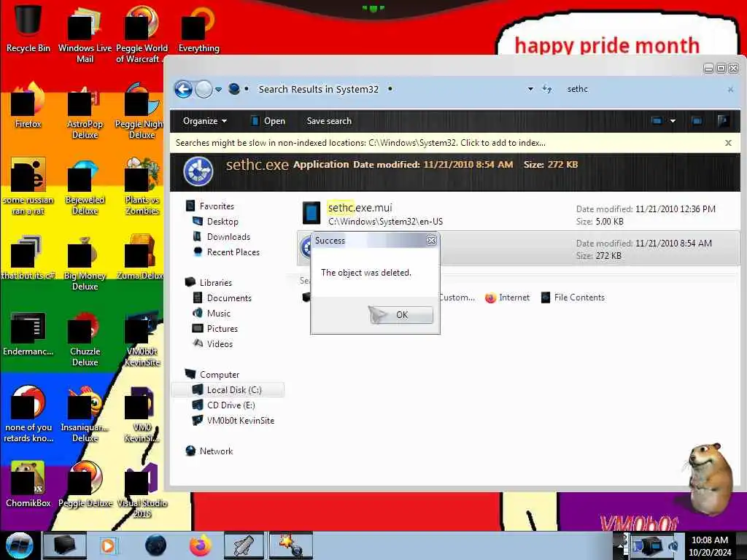Click the media player taskbar icon
Viewport: 747px width, 560px height.
point(108,545)
